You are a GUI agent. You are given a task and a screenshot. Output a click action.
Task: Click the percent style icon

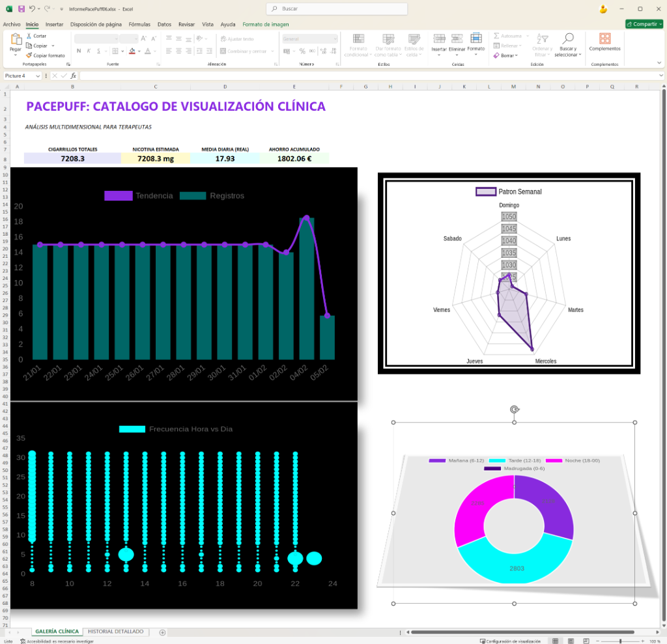tap(302, 51)
